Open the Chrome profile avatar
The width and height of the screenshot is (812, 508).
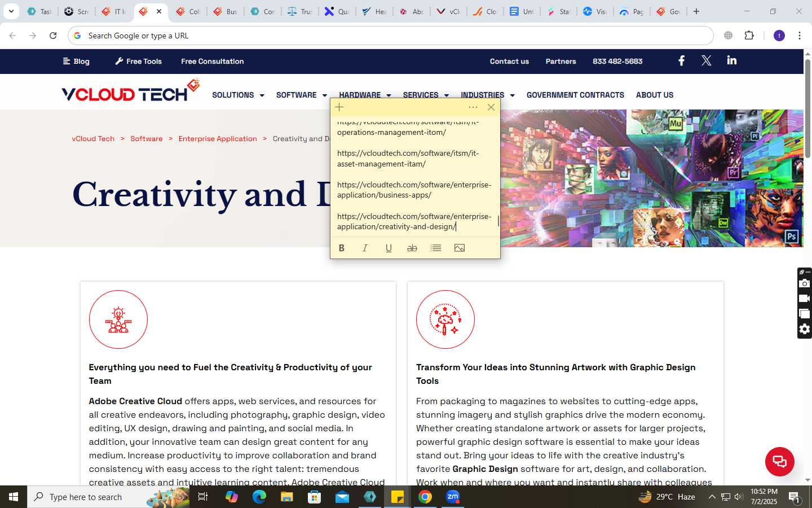coord(779,36)
